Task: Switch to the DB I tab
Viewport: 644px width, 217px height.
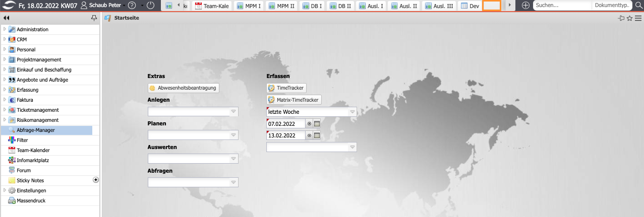Action: (313, 6)
